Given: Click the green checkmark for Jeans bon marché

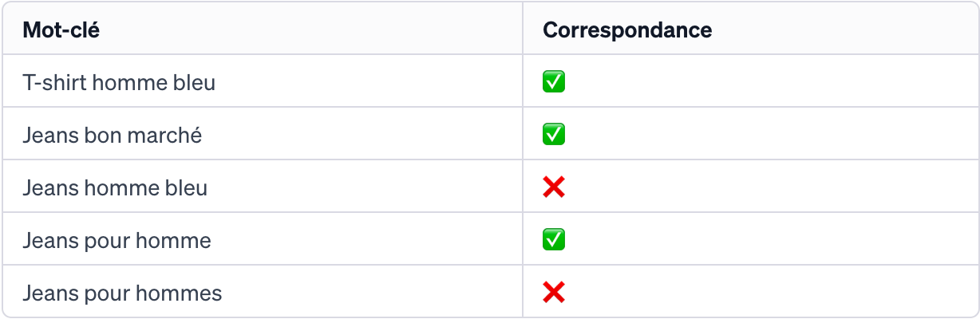Looking at the screenshot, I should coord(554,135).
